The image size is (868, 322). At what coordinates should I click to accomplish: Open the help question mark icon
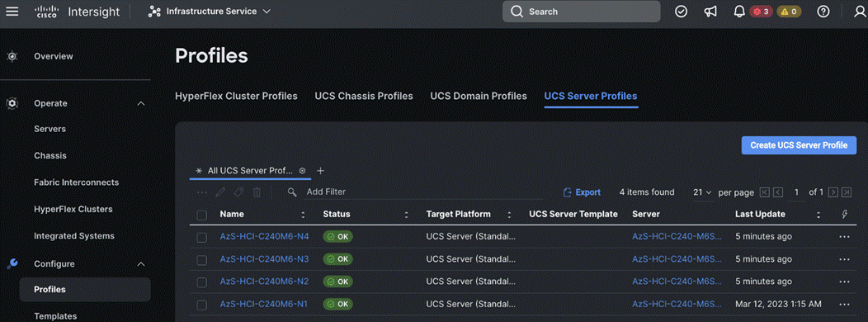click(823, 11)
